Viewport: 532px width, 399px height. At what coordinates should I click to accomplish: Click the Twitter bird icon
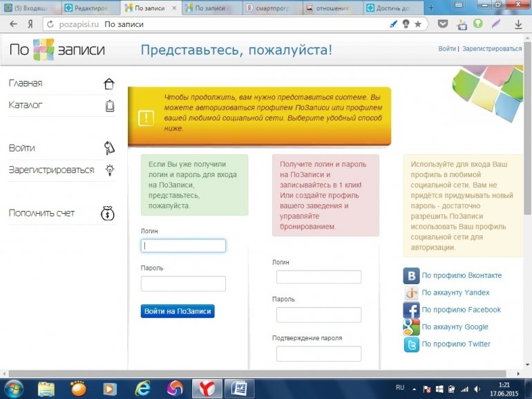pos(411,344)
